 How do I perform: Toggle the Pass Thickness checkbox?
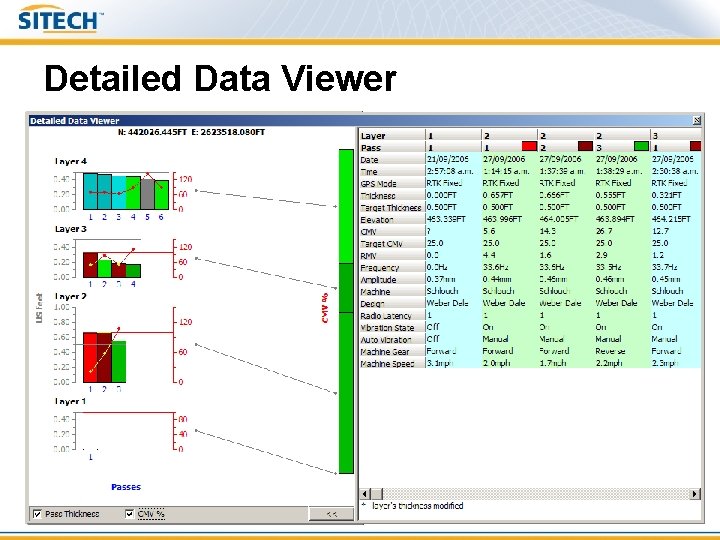[37, 514]
